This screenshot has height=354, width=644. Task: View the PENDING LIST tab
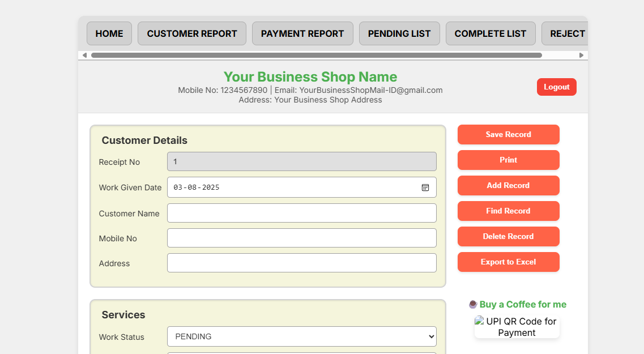coord(399,33)
